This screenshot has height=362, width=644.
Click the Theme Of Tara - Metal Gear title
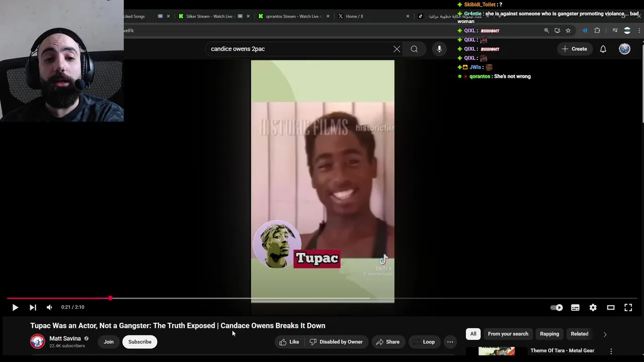pyautogui.click(x=562, y=350)
